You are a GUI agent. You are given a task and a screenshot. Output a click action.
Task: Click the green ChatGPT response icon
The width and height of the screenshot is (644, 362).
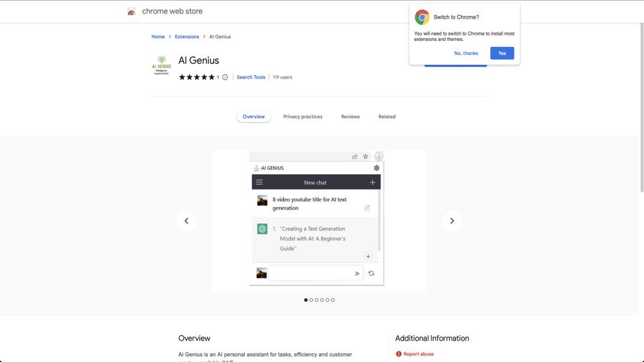[x=262, y=229]
